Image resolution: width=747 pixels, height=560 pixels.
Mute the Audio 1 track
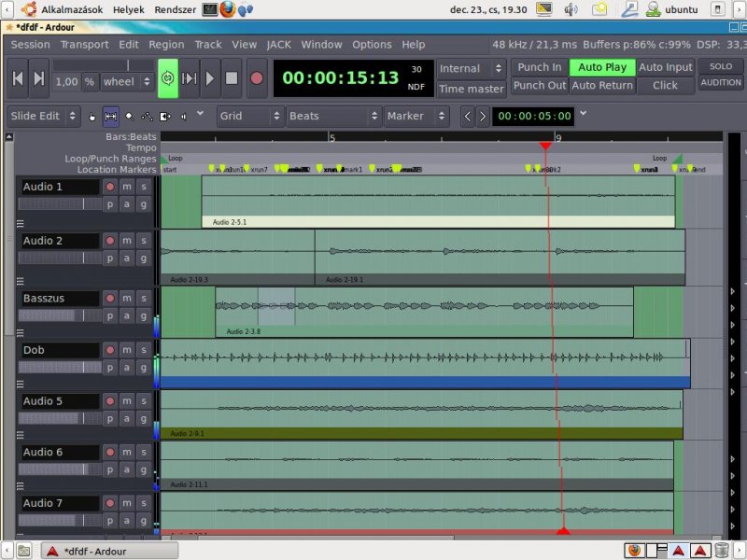(127, 187)
